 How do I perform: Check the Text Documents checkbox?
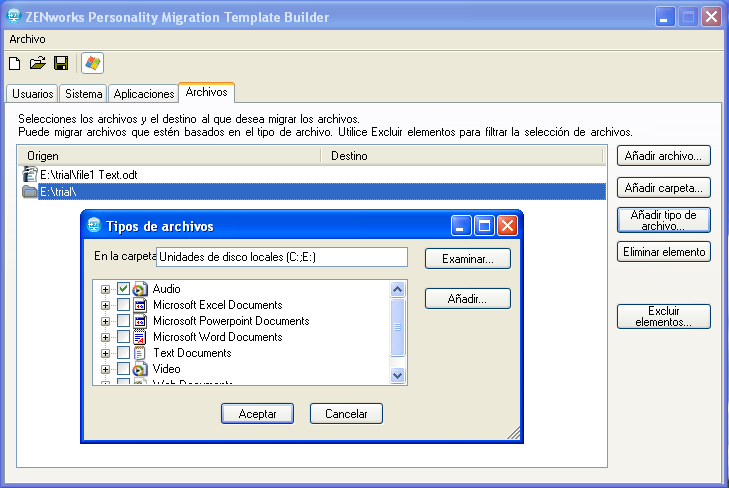123,353
